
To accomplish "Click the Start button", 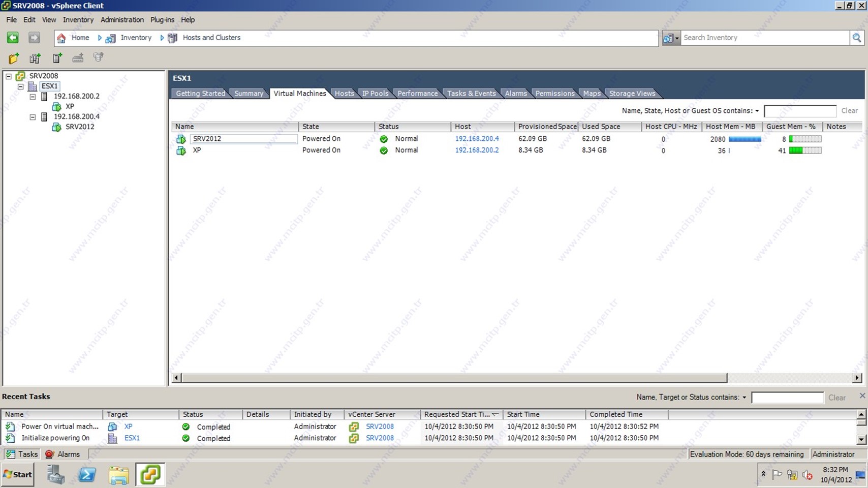I will point(18,474).
